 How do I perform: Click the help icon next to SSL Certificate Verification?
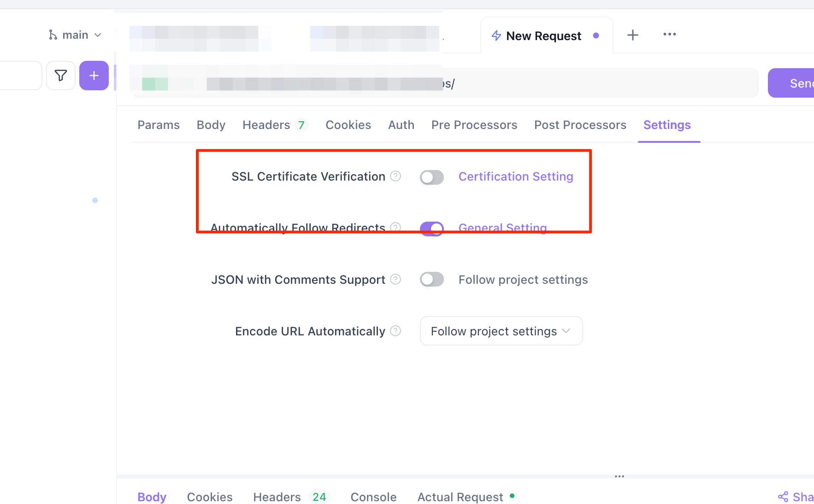(395, 176)
